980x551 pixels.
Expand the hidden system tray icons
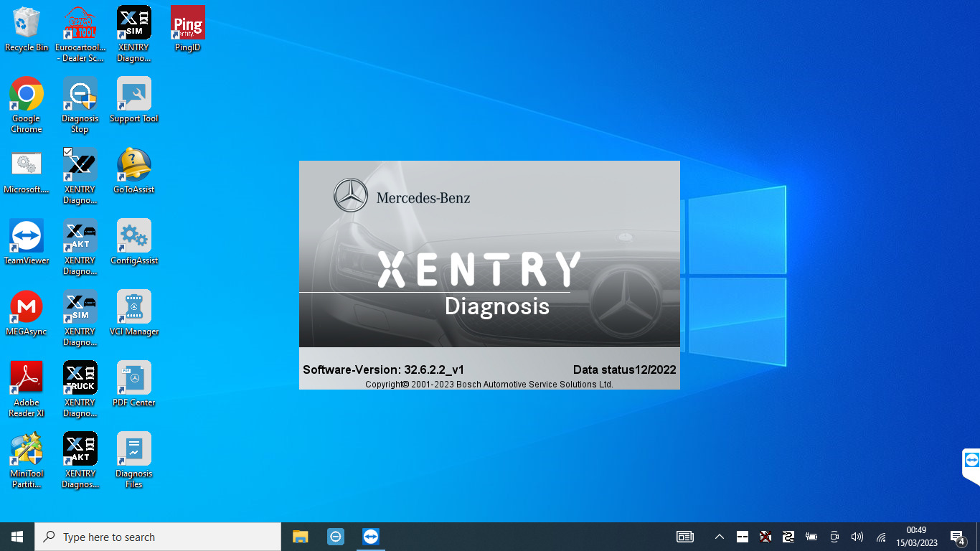[x=719, y=536]
